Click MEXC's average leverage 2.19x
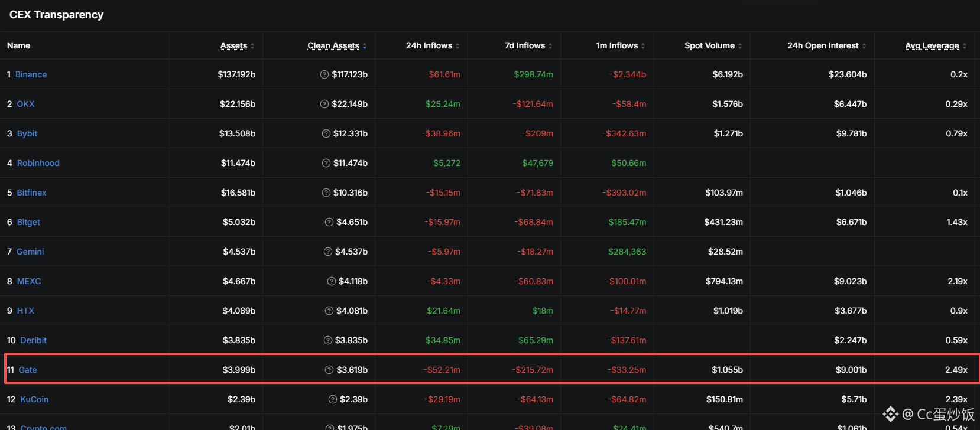Screen dimensions: 980x430 pos(958,281)
